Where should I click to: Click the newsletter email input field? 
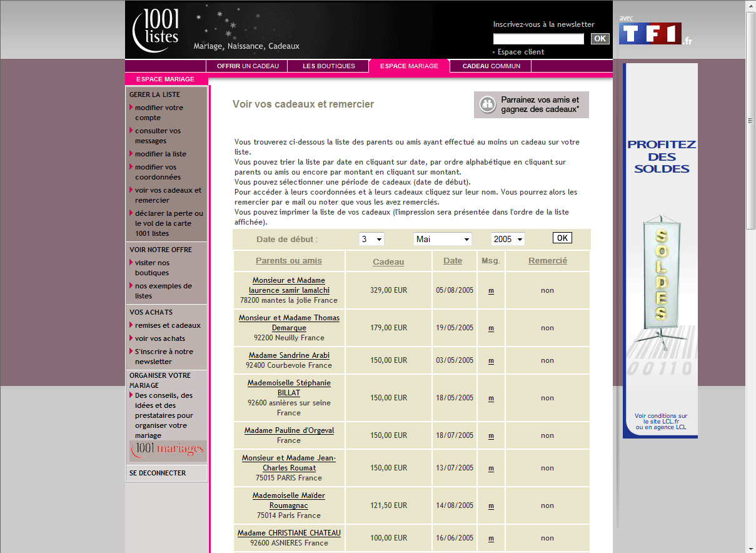click(538, 39)
